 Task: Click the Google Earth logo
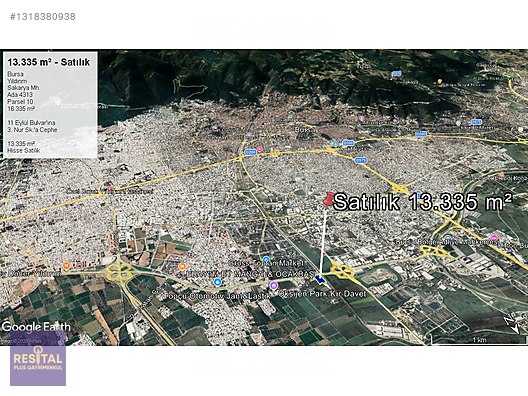tap(36, 327)
